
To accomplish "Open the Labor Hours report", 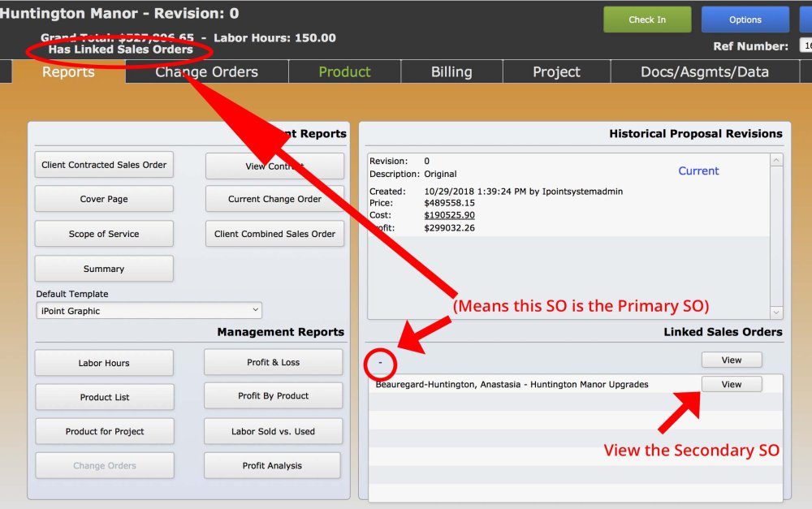I will pyautogui.click(x=104, y=363).
